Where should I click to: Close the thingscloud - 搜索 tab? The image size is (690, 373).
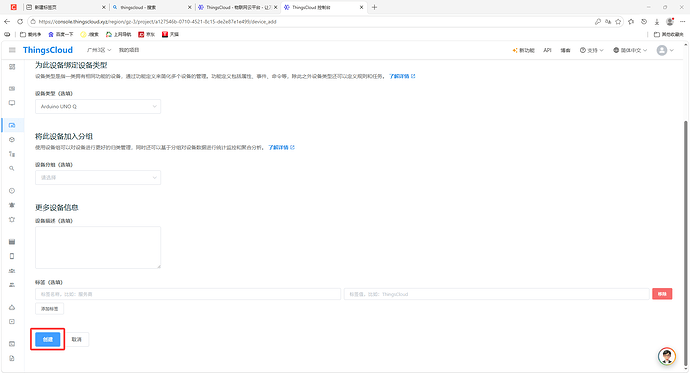pos(190,7)
